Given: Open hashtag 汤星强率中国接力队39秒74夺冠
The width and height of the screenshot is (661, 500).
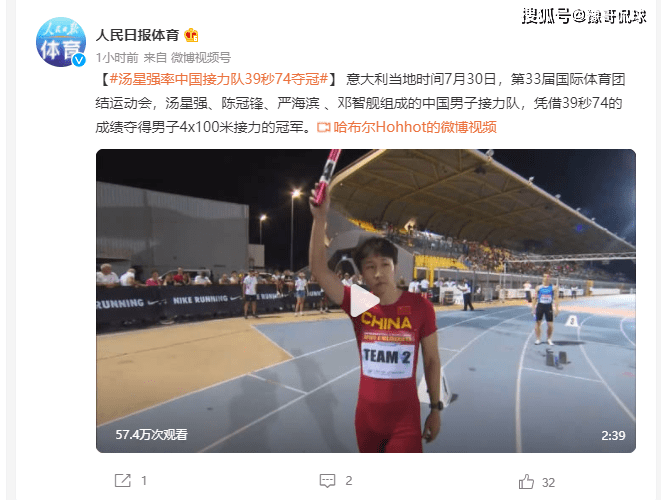Looking at the screenshot, I should (x=219, y=79).
